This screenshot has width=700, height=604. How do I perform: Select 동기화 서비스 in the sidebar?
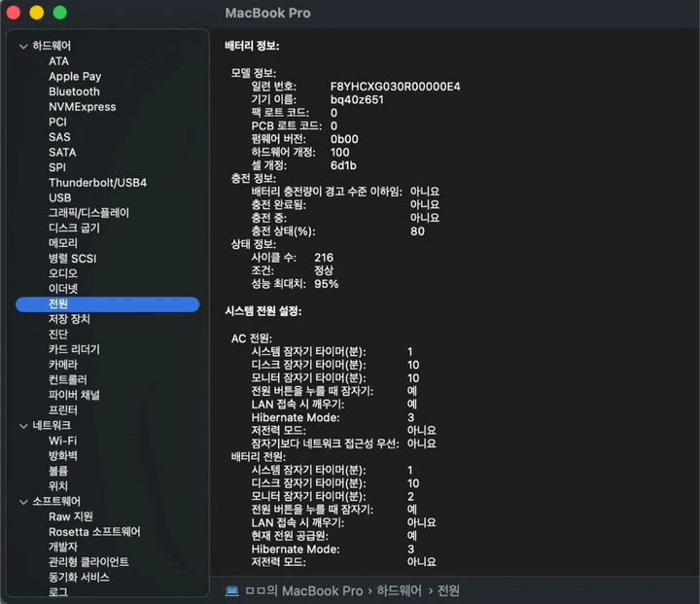click(x=79, y=577)
